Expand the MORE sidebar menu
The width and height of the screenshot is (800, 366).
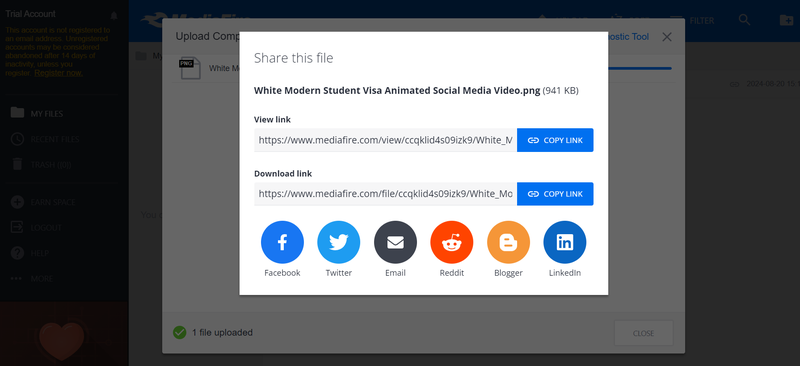32,279
